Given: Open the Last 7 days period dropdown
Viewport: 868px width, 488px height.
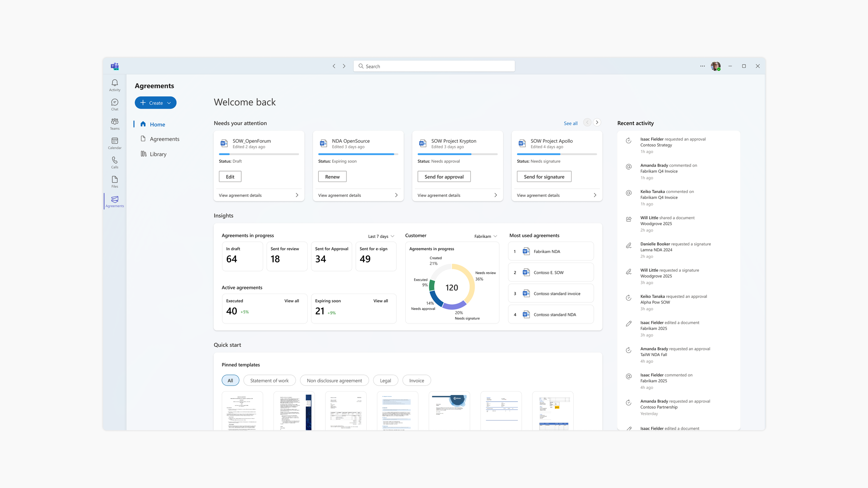Looking at the screenshot, I should (x=381, y=236).
